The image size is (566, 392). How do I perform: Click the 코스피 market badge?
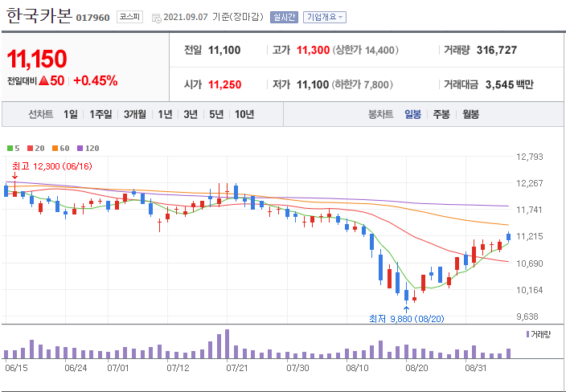click(129, 17)
